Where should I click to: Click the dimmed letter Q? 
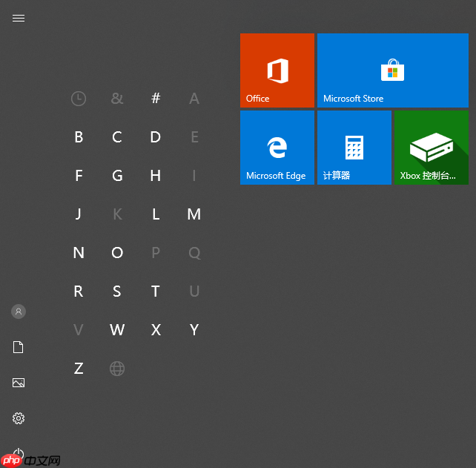[x=194, y=253]
